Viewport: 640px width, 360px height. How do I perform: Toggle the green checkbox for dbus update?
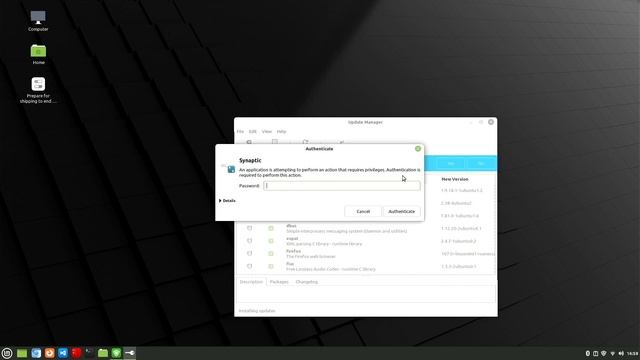click(271, 228)
